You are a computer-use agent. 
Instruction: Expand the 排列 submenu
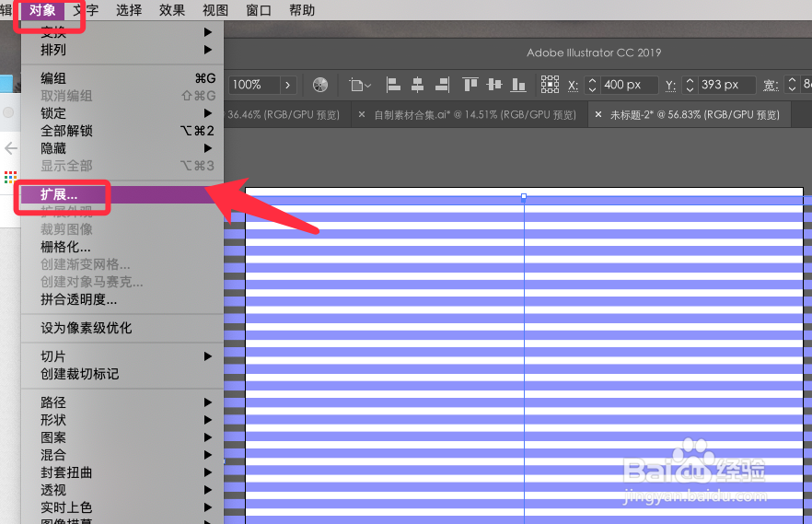(x=122, y=50)
